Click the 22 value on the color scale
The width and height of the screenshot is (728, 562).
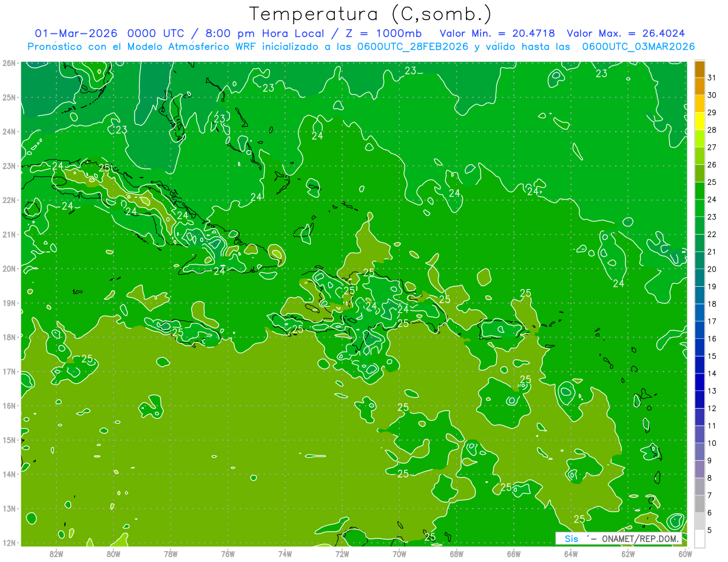point(712,235)
